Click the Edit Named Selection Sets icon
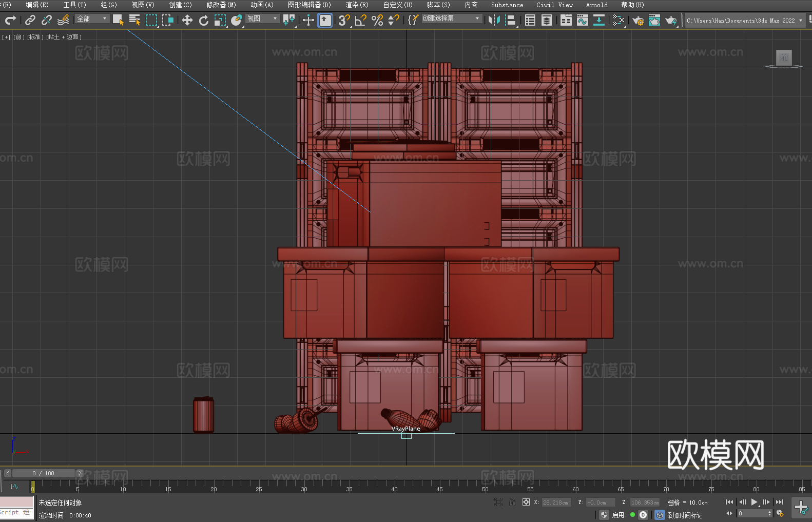This screenshot has height=522, width=812. click(413, 20)
